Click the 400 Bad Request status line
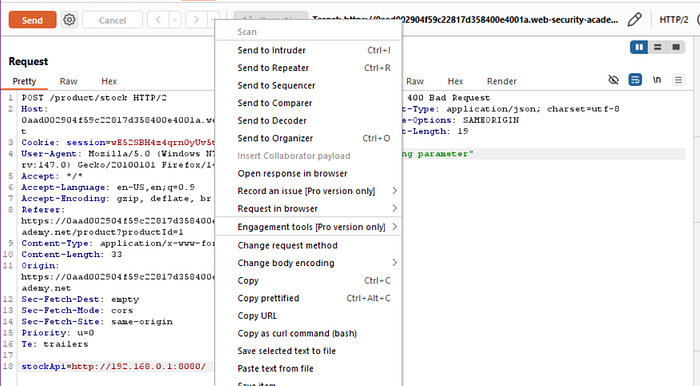The height and width of the screenshot is (386, 700). click(x=448, y=98)
